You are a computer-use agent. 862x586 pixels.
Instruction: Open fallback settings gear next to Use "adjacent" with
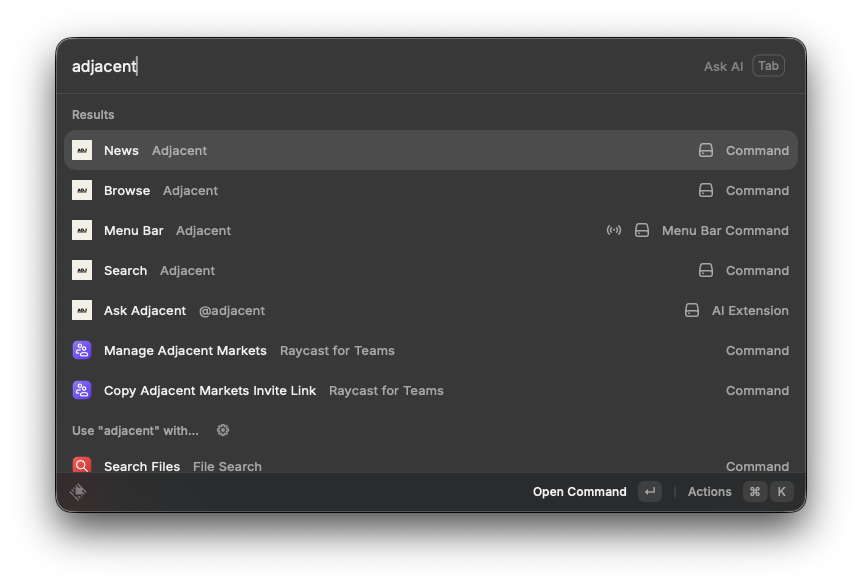223,430
